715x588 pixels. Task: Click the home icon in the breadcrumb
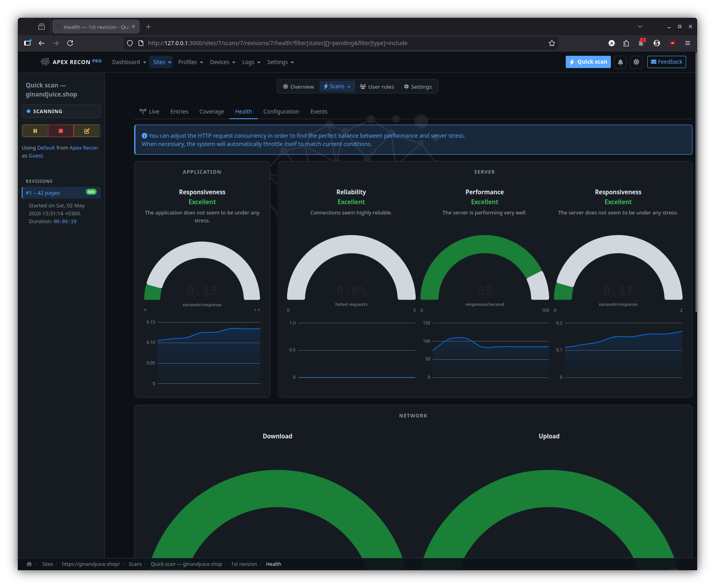coord(29,564)
